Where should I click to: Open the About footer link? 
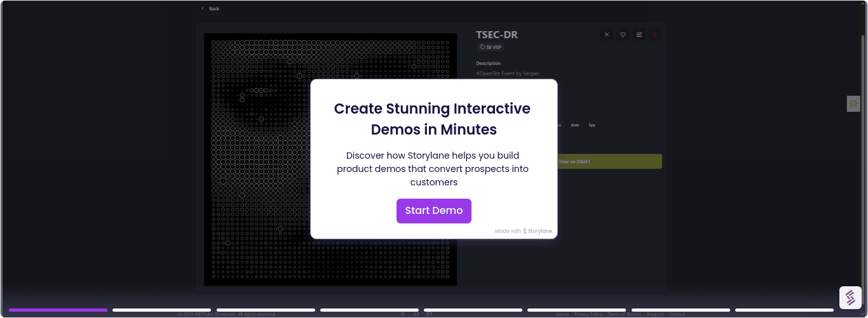coord(562,314)
